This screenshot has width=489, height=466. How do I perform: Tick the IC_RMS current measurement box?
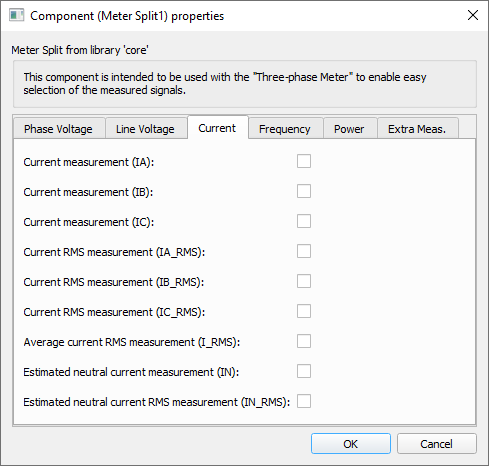click(304, 311)
